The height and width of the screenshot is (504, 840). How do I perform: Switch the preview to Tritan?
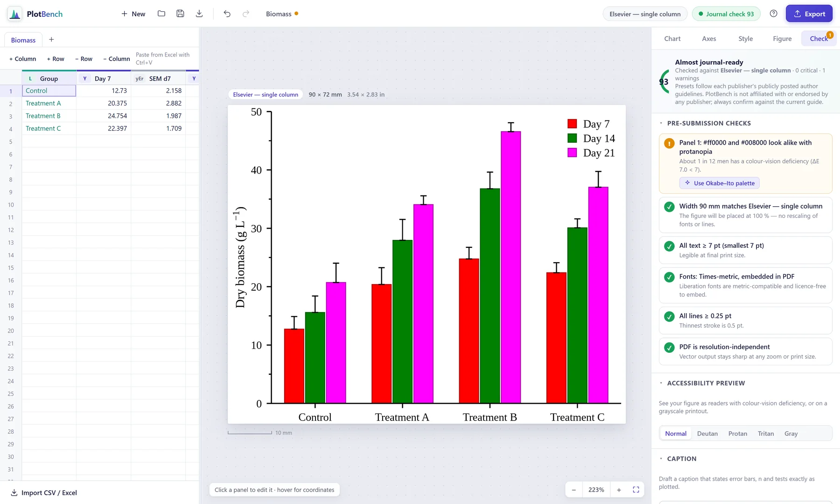(x=766, y=434)
